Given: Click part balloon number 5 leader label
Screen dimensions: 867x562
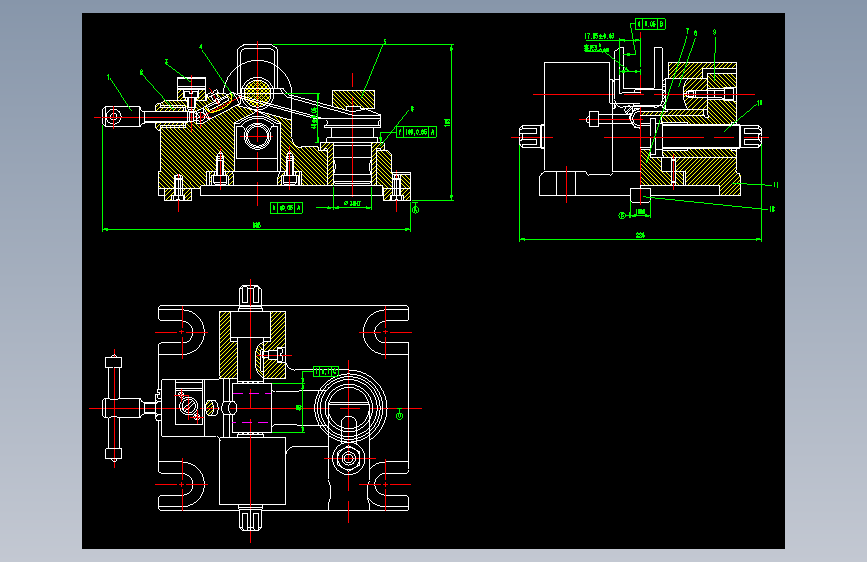Looking at the screenshot, I should 385,41.
